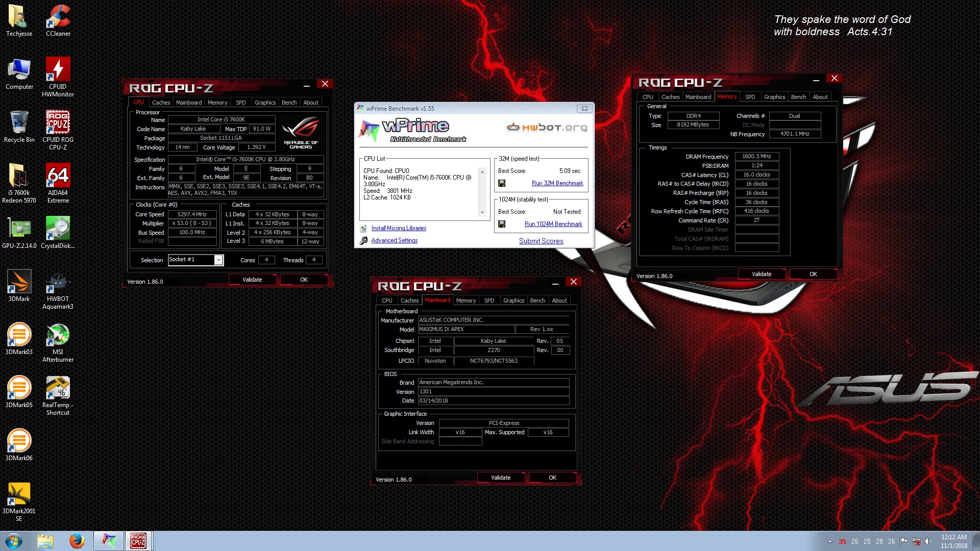The image size is (980, 551).
Task: Click Validate in the CPU tab window
Action: 252,280
